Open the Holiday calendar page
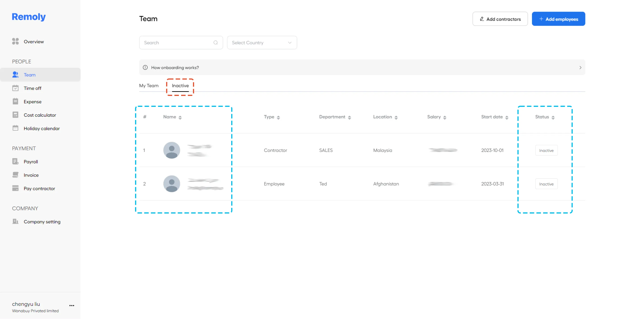644x319 pixels. pyautogui.click(x=42, y=128)
